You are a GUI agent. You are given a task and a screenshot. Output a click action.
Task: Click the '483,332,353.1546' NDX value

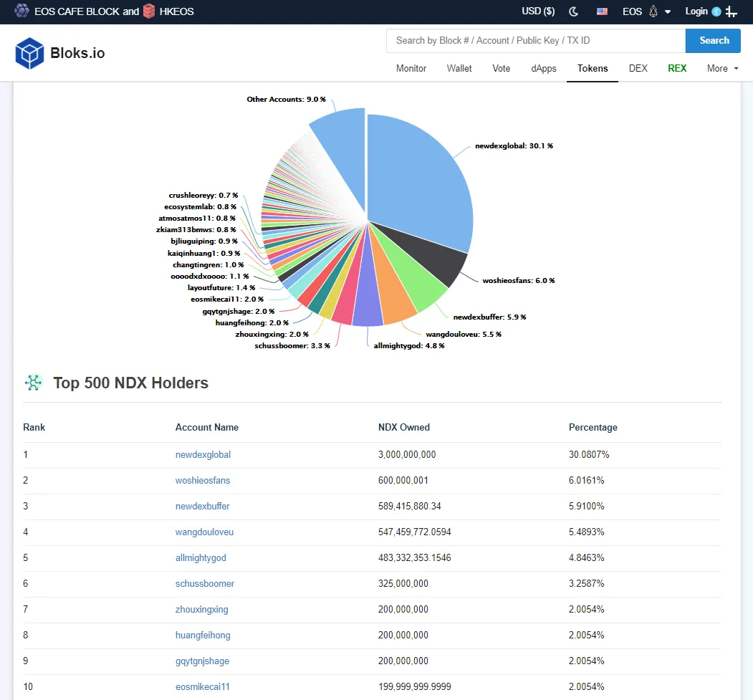(414, 558)
